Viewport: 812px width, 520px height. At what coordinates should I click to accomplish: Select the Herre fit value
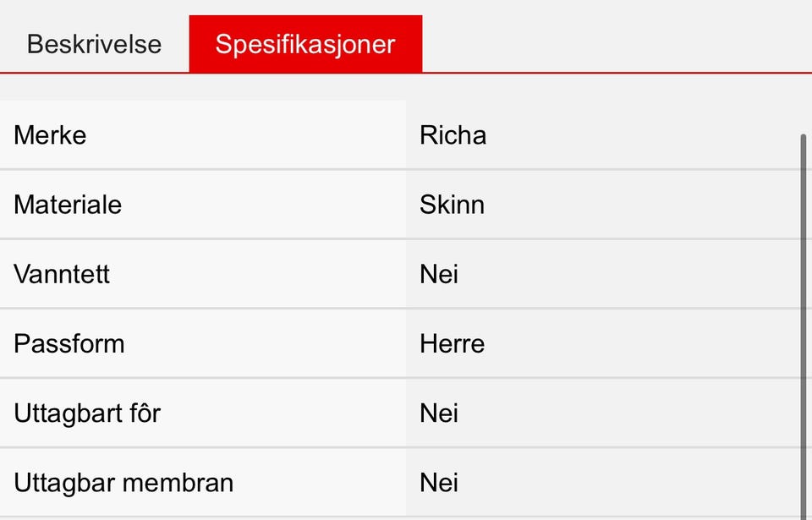(x=452, y=343)
